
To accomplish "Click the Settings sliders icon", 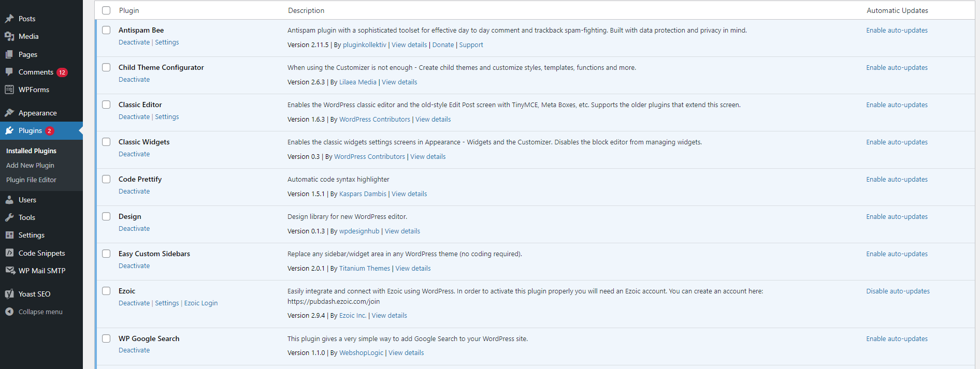I will (x=9, y=235).
